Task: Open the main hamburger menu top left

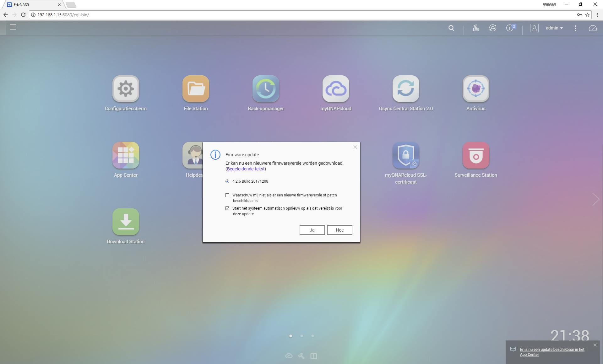Action: click(x=13, y=27)
